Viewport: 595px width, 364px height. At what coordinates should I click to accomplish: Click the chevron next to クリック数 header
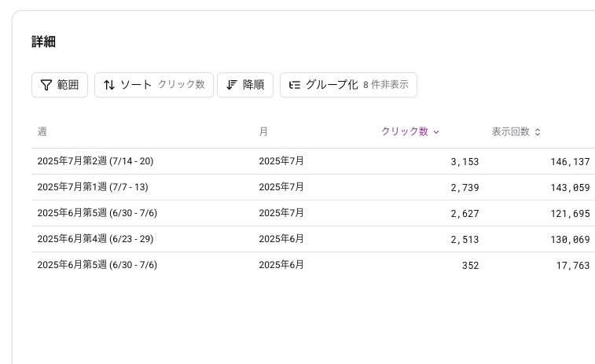[436, 132]
